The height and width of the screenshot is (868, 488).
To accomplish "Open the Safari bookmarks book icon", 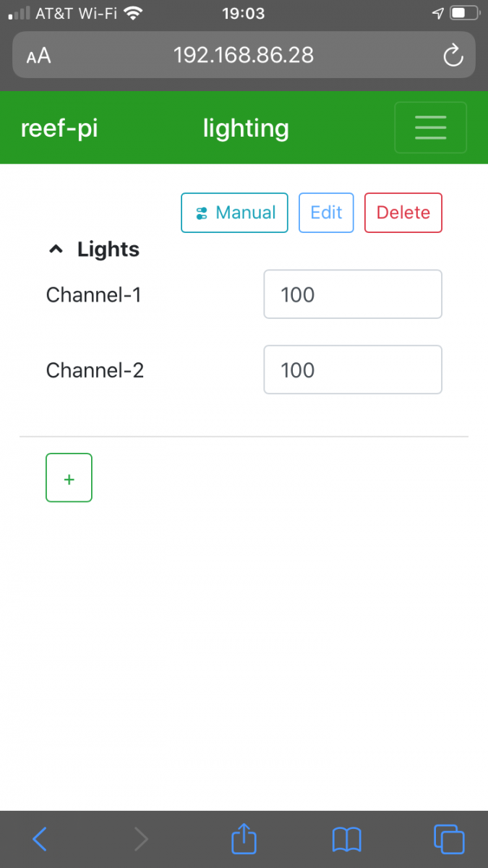I will (346, 840).
